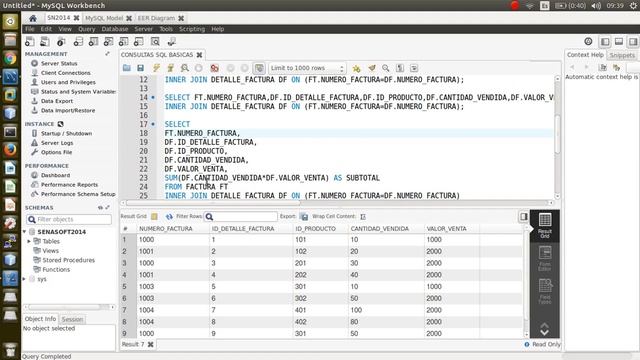Viewport: 640px width, 360px height.
Task: Open Server Status in Management
Action: [59, 64]
